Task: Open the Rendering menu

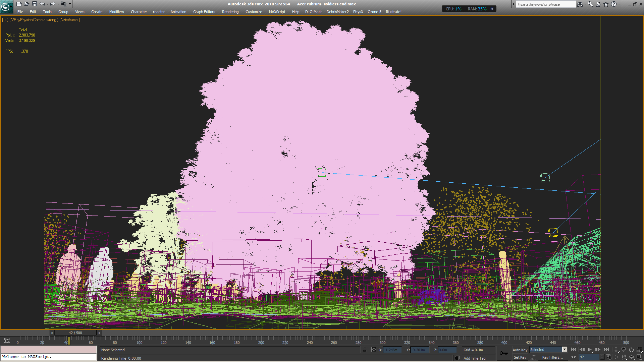Action: tap(230, 12)
